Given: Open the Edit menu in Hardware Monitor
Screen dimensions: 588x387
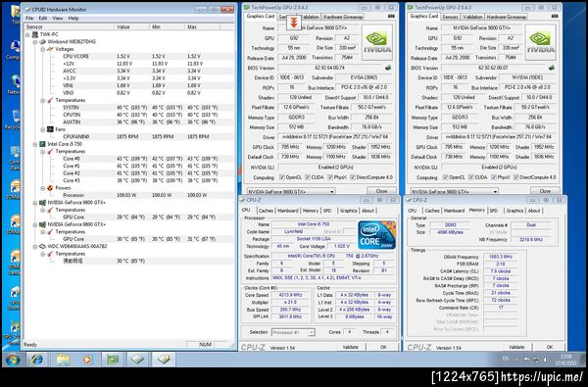Looking at the screenshot, I should click(43, 18).
